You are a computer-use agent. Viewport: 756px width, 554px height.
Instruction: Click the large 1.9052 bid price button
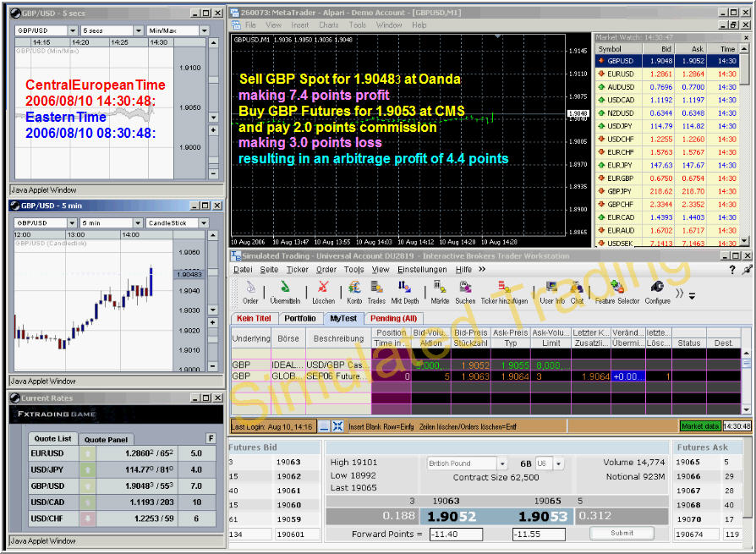452,517
